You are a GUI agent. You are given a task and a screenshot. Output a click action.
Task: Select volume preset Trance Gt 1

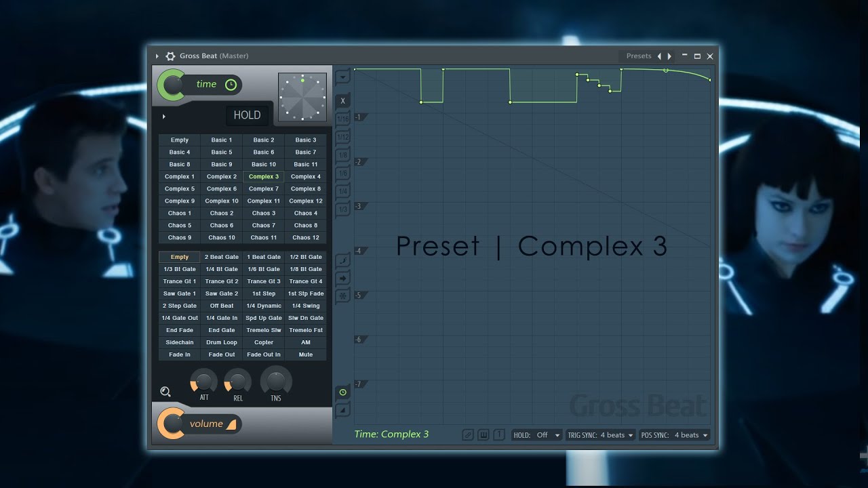[180, 282]
